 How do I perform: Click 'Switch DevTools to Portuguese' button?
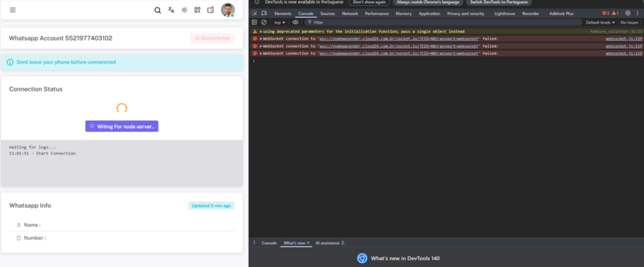point(498,2)
